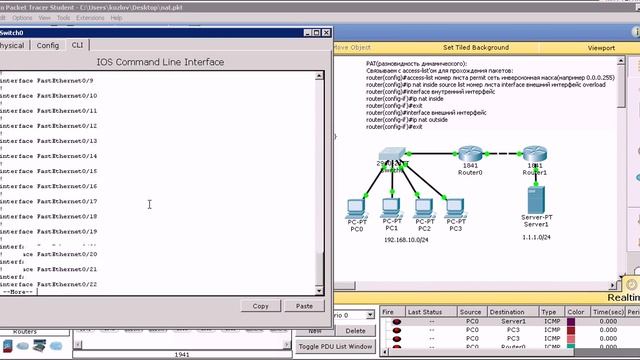Click inside the IOS CLI terminal area
Viewport: 640px width, 360px height.
[158, 183]
